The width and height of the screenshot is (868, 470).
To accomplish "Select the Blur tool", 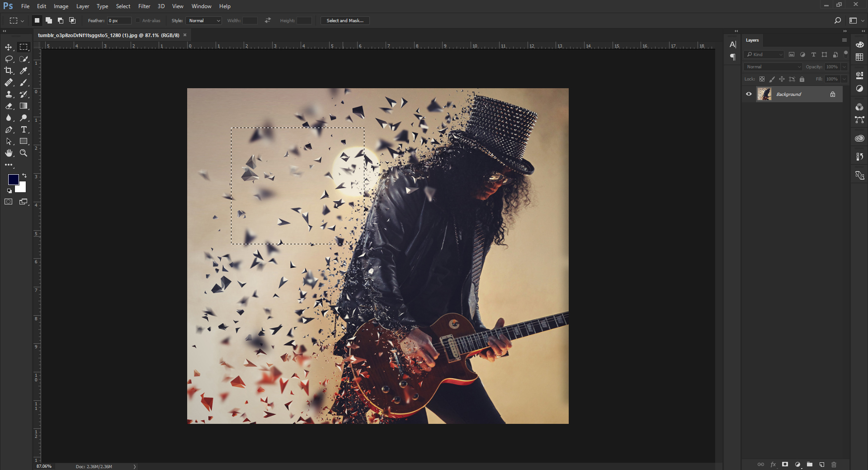I will click(x=9, y=118).
